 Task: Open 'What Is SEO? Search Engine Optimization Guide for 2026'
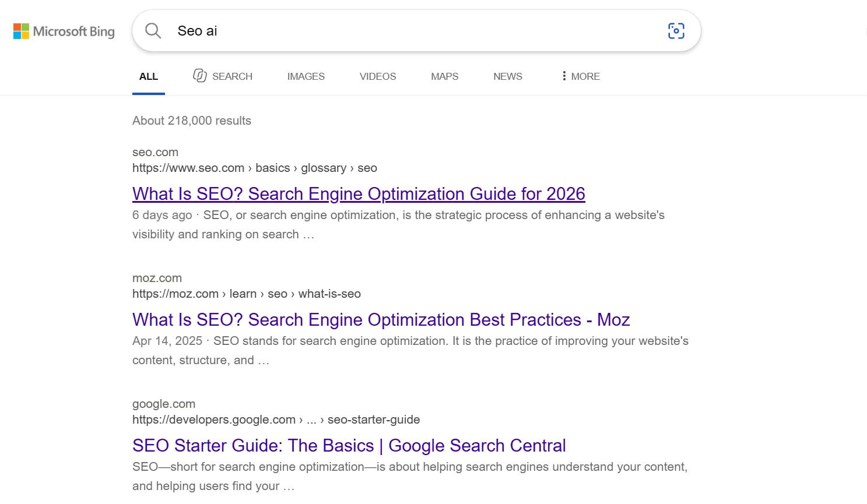[x=359, y=193]
